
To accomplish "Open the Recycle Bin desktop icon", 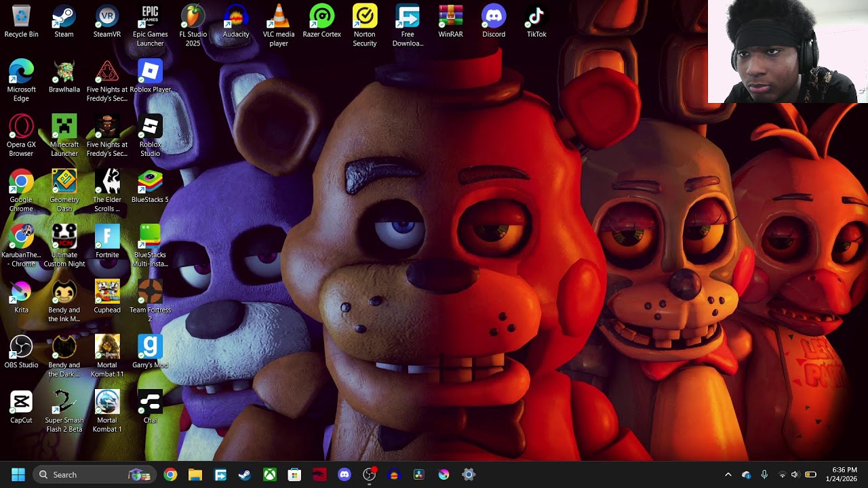I will pos(21,22).
